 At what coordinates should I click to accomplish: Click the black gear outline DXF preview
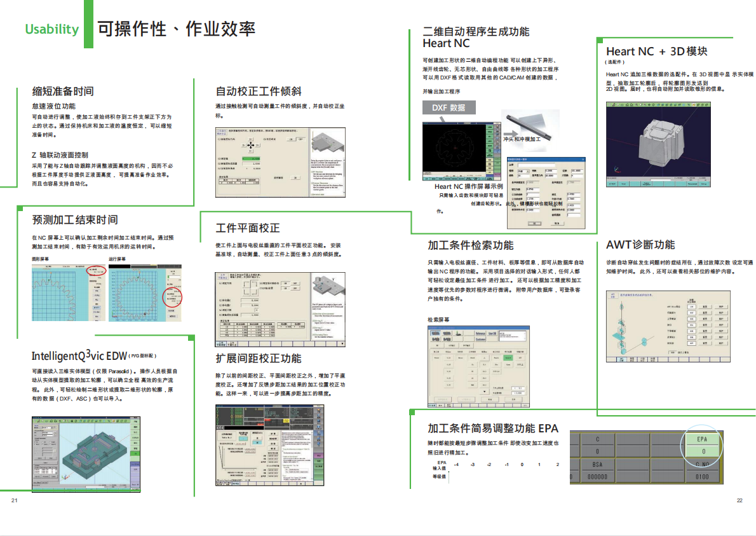pyautogui.click(x=453, y=148)
